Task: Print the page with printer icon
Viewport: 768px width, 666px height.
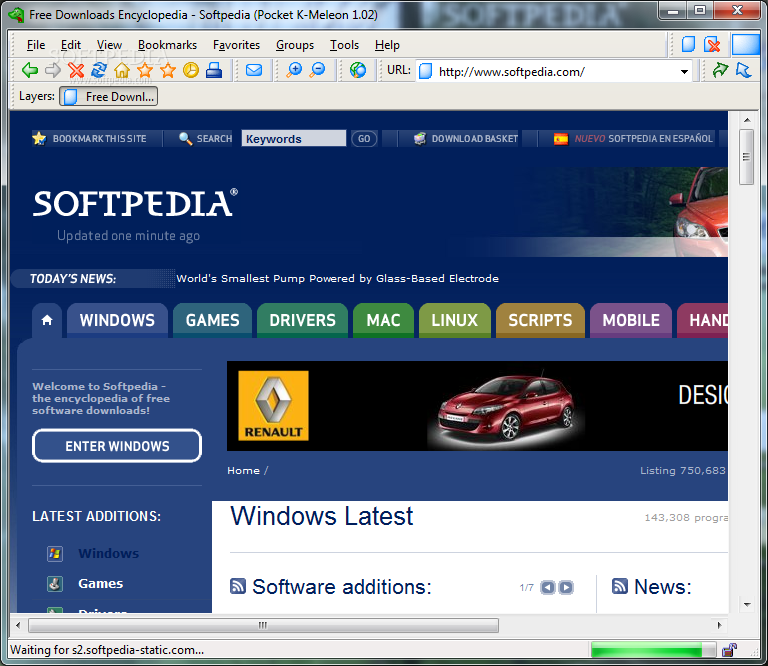Action: click(x=214, y=71)
